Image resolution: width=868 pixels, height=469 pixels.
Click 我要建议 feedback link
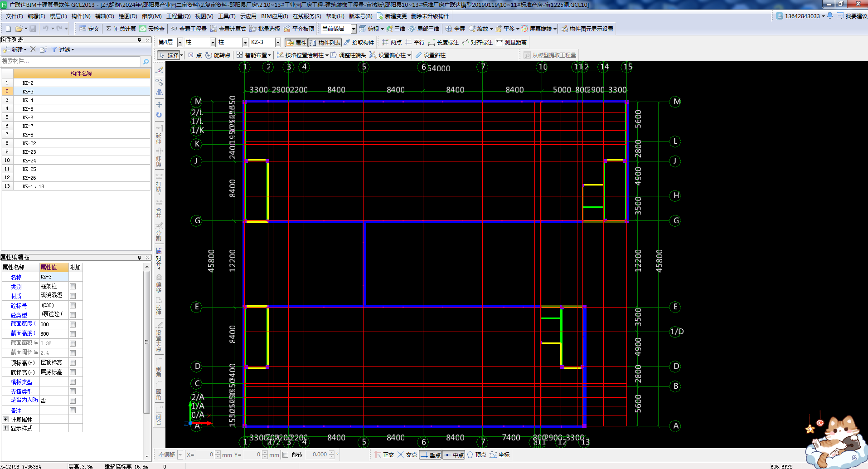pyautogui.click(x=852, y=16)
